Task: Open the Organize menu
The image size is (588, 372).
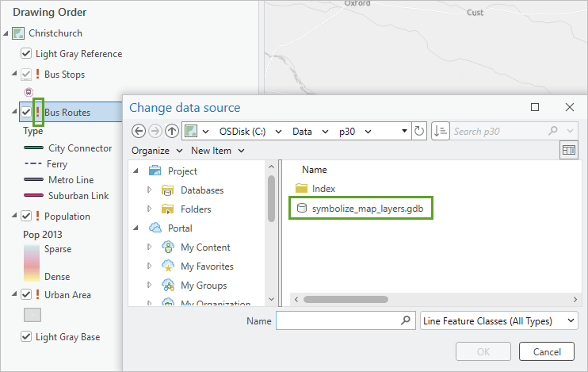Action: (157, 151)
